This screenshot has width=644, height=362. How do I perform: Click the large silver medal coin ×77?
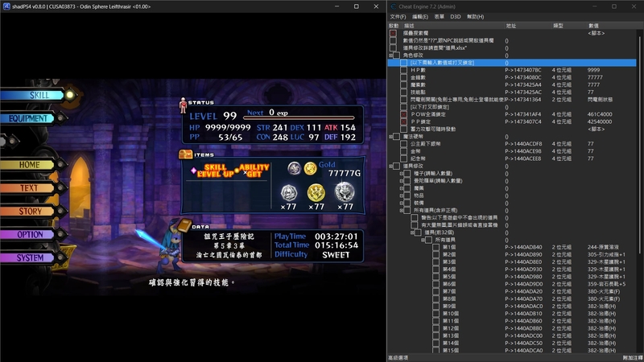[x=345, y=191]
